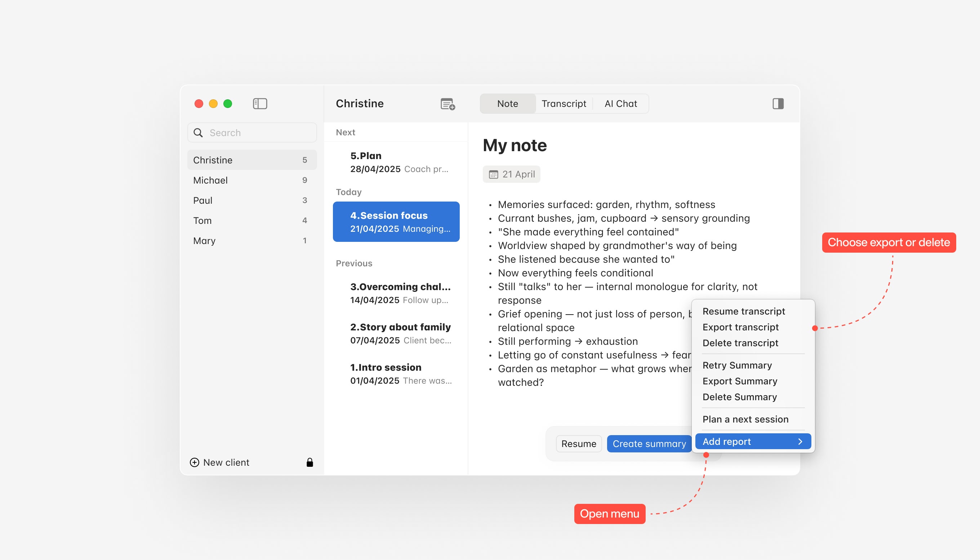Choose Delete Summary from the menu

(739, 397)
